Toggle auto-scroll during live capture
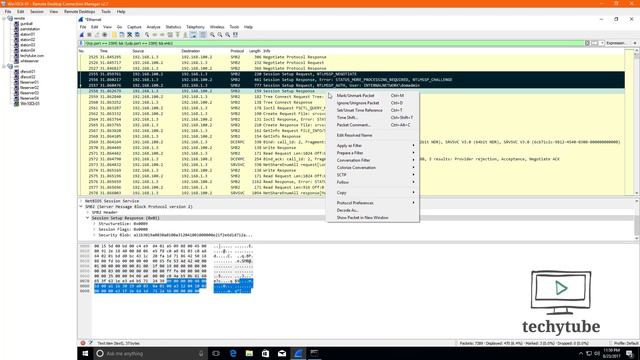 coord(193,35)
